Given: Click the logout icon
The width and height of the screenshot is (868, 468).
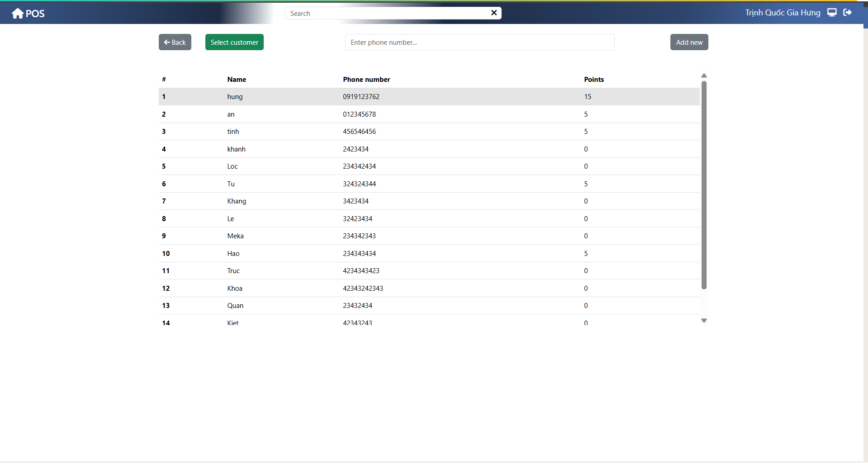Looking at the screenshot, I should [x=848, y=13].
